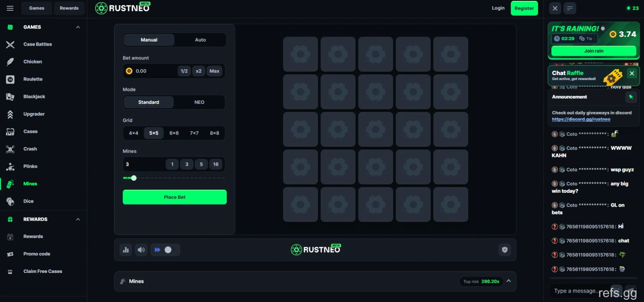Image resolution: width=644 pixels, height=302 pixels.
Task: Set bet to Max
Action: tap(215, 71)
